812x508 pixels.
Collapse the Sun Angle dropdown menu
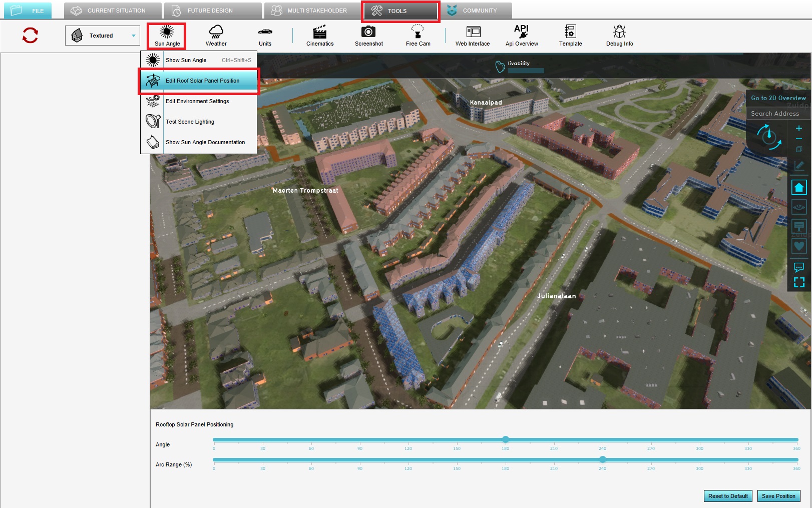pyautogui.click(x=167, y=36)
